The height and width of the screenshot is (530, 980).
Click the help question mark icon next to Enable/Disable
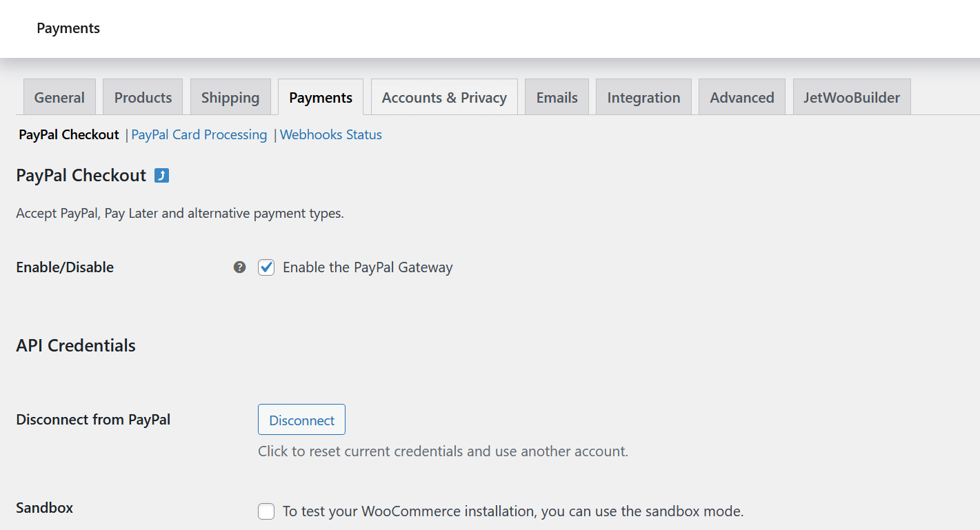coord(239,267)
